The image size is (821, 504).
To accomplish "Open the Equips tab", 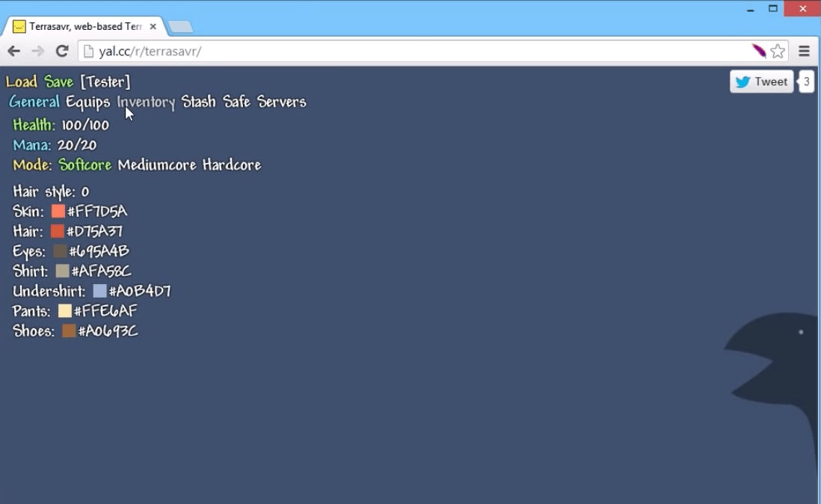I will point(88,102).
